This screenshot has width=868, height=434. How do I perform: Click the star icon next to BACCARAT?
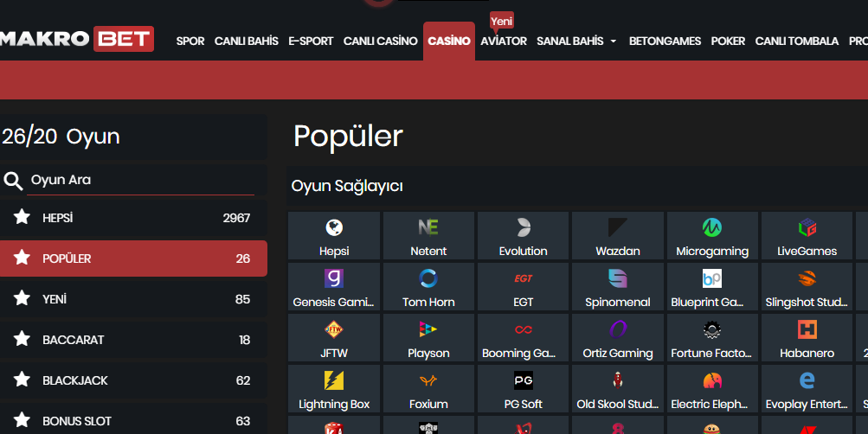tap(23, 338)
